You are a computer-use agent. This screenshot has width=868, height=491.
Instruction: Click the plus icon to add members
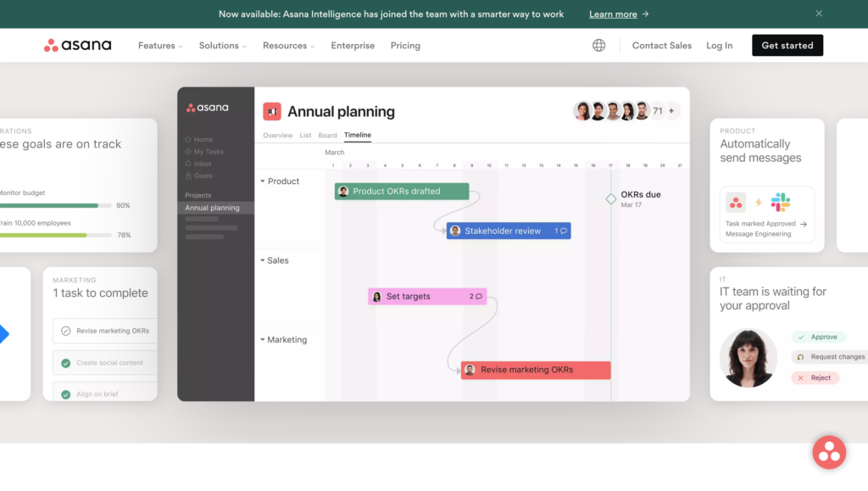point(671,111)
